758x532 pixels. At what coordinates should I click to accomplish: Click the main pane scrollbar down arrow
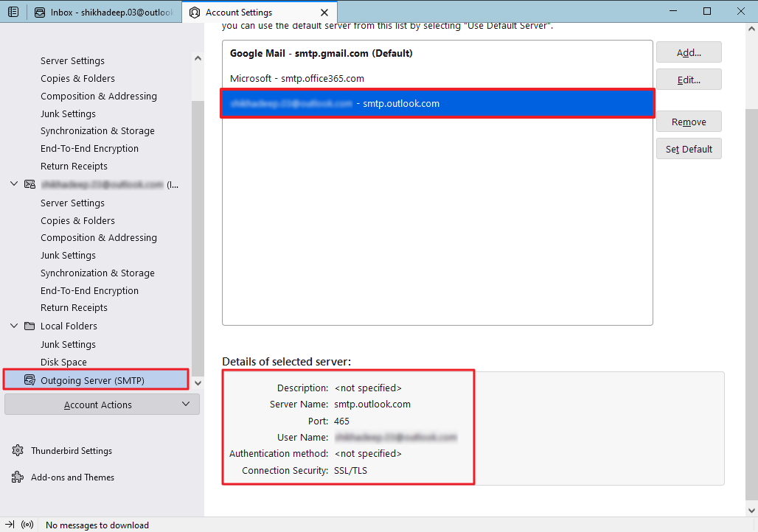point(751,510)
